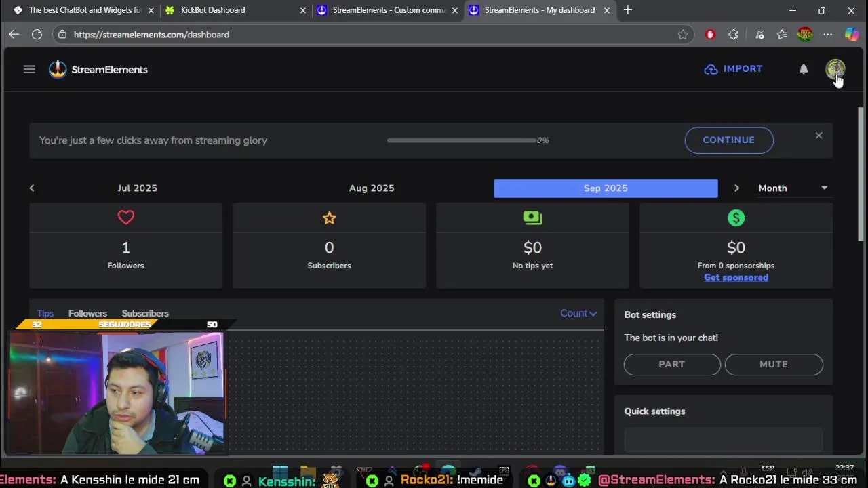Open browser Settings and more menu
Viewport: 868px width, 488px height.
[x=828, y=35]
